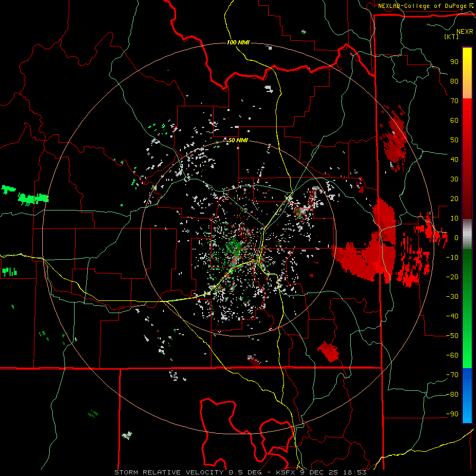The image size is (476, 476).
Task: Click the blue bottom segment of the color bar
Action: coord(467,396)
